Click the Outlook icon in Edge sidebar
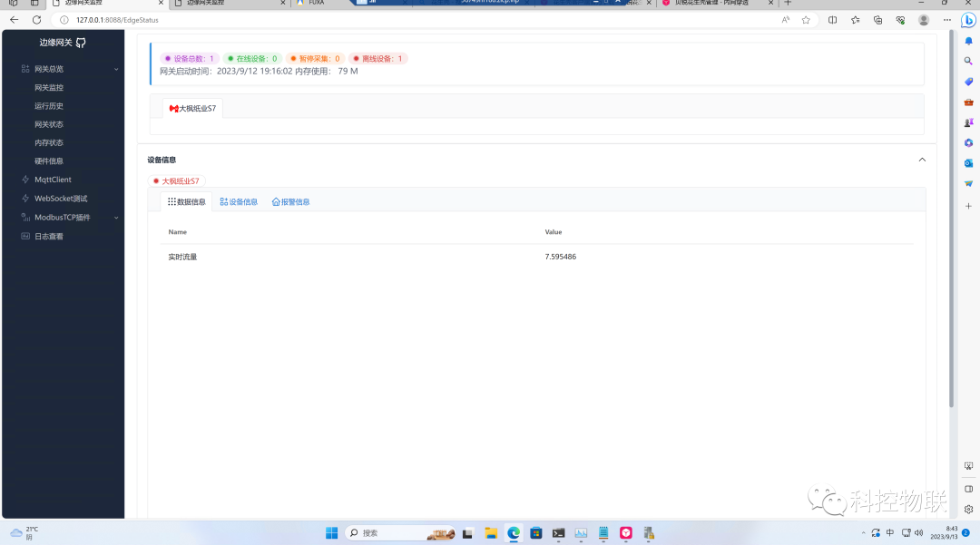980x545 pixels. pos(968,163)
